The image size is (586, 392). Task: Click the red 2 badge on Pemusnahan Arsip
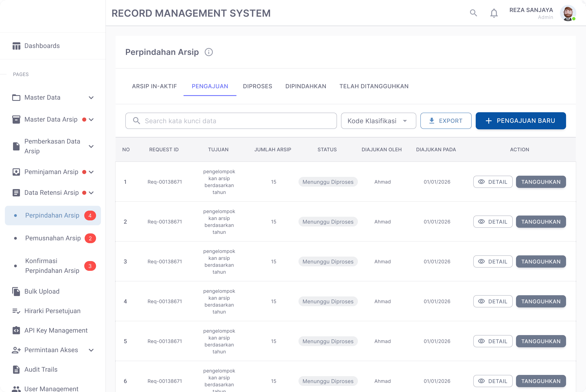tap(90, 238)
